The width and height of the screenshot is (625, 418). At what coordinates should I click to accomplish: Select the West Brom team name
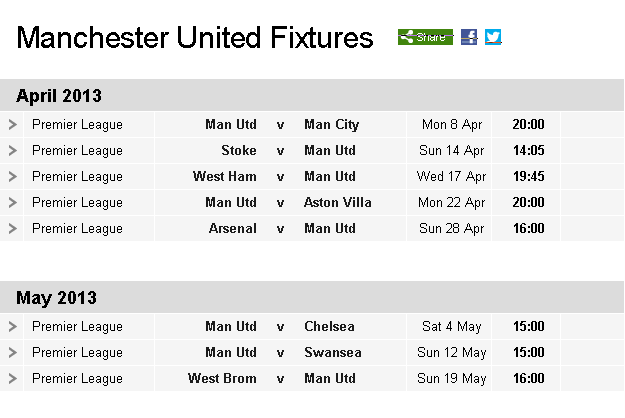point(222,378)
